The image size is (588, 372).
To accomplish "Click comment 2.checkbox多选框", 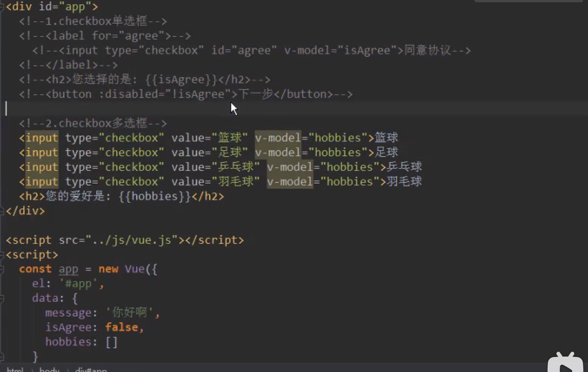I will click(x=93, y=123).
